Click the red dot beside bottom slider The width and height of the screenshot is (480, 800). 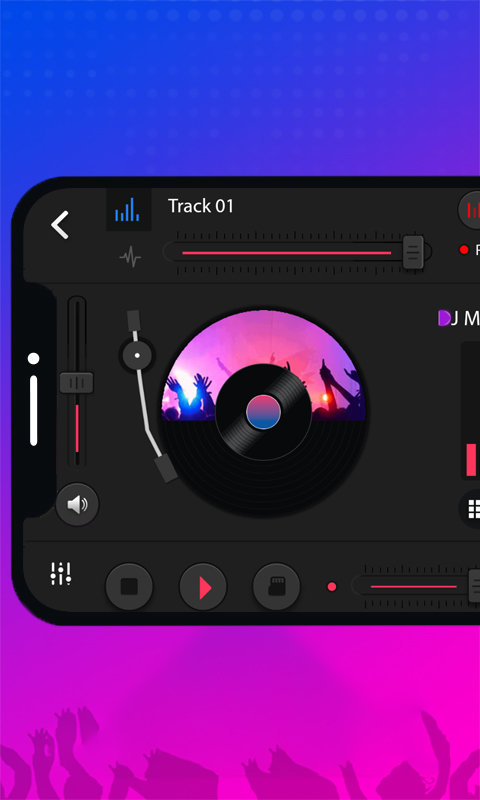(332, 587)
